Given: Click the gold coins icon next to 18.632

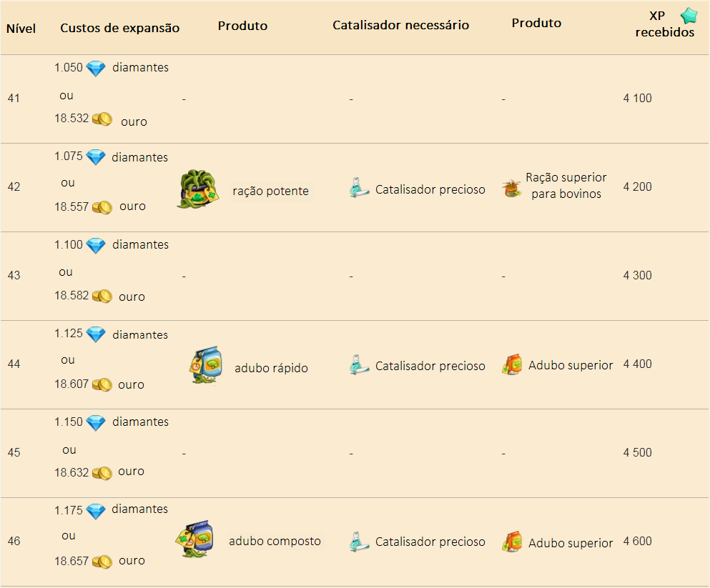Looking at the screenshot, I should coord(102,473).
